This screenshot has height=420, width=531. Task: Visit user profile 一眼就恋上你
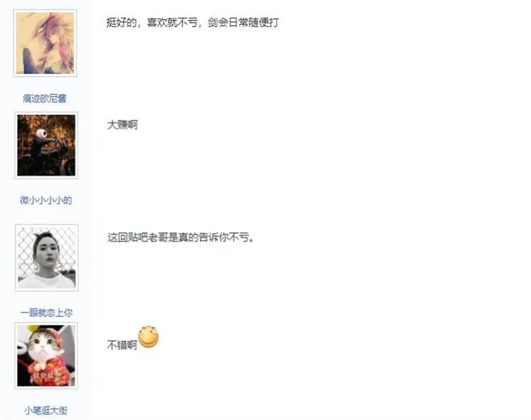coord(47,313)
